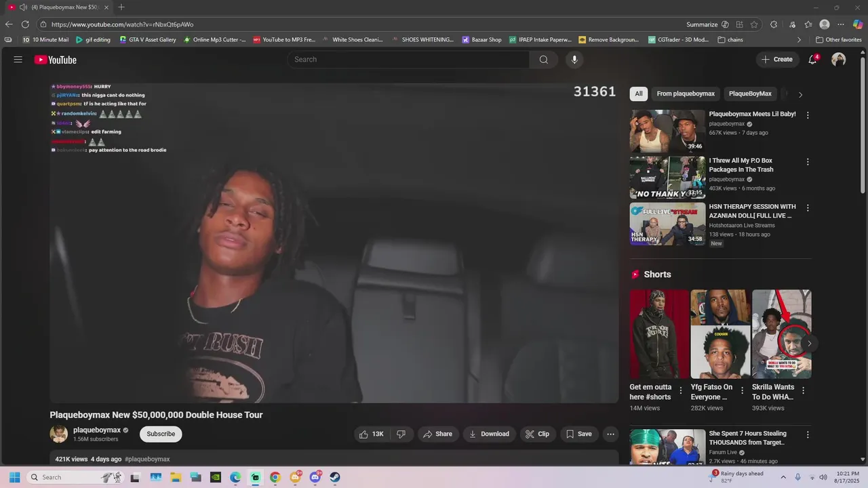Open options for She Spent 7 Hours Stealing

tap(808, 435)
